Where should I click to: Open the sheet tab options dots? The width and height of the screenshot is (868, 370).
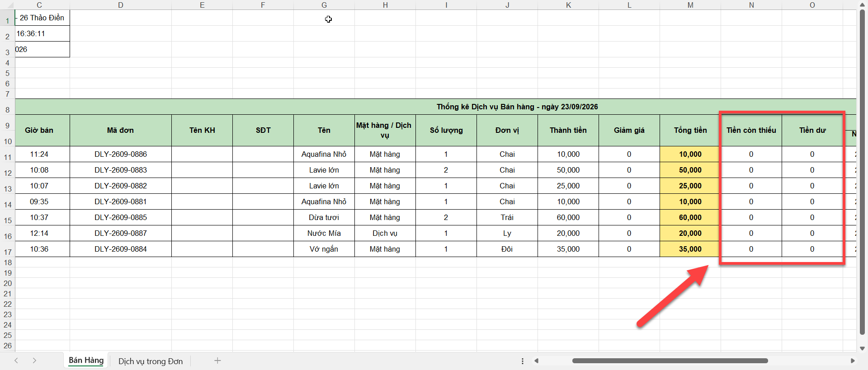pyautogui.click(x=523, y=361)
